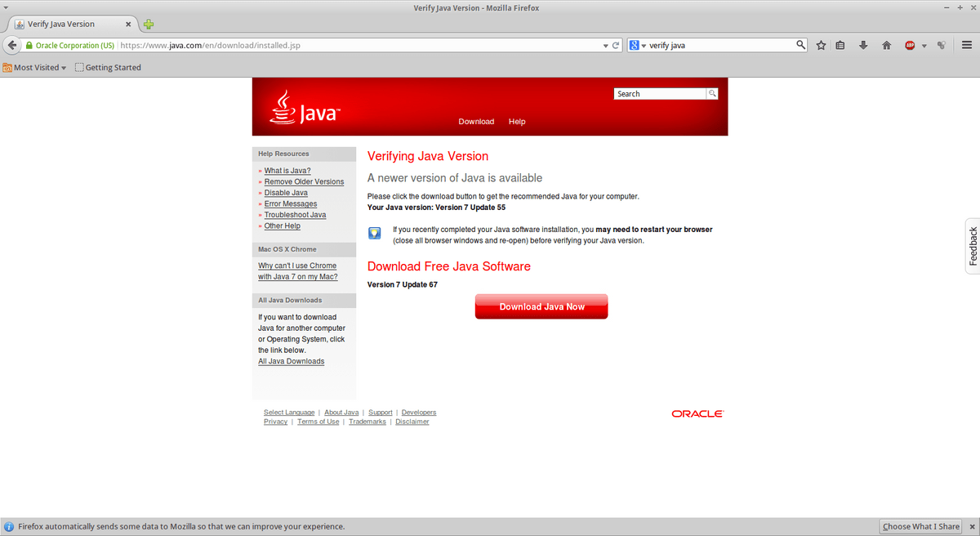Bookmark this page with the star icon
Screen dimensions: 980x536
(822, 46)
